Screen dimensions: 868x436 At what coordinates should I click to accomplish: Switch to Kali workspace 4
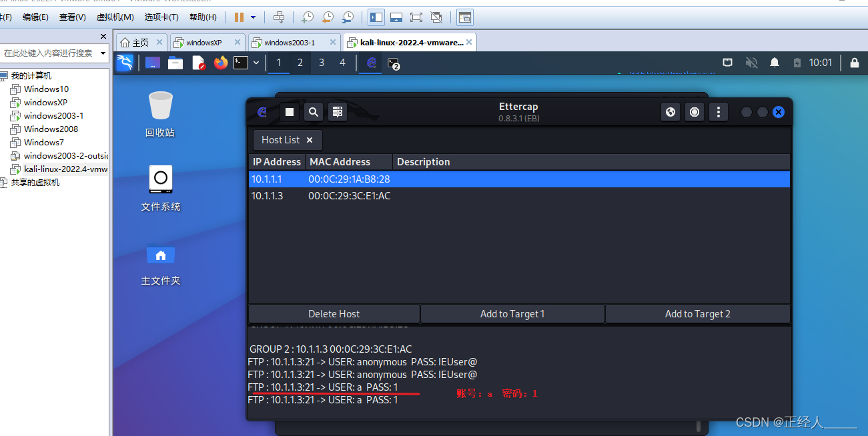tap(343, 63)
